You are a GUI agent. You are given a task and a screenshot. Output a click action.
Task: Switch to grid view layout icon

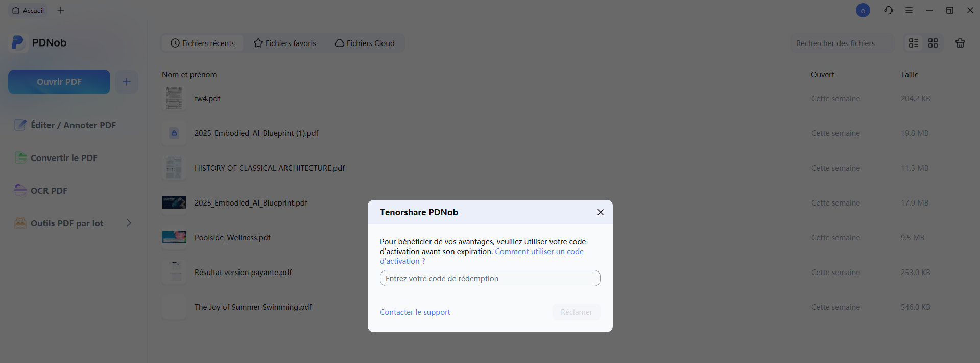[933, 43]
